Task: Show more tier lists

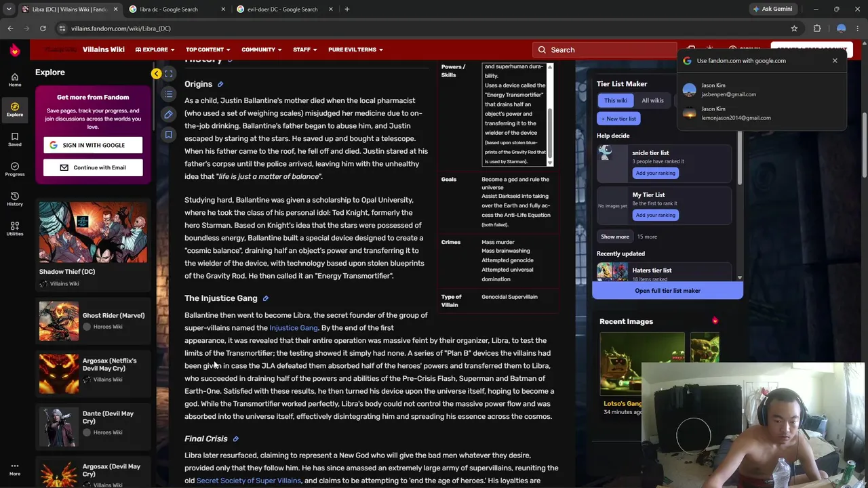Action: click(x=614, y=237)
